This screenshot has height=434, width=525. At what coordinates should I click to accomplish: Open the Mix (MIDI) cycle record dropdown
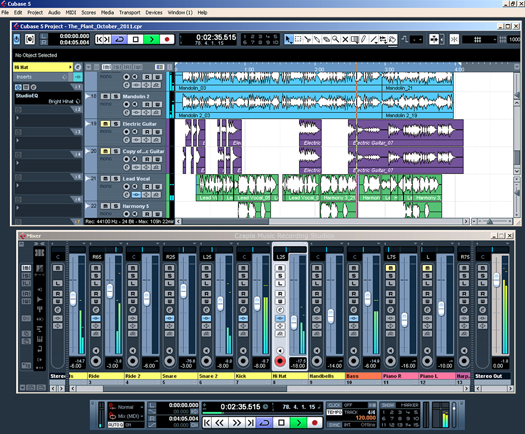[x=142, y=416]
